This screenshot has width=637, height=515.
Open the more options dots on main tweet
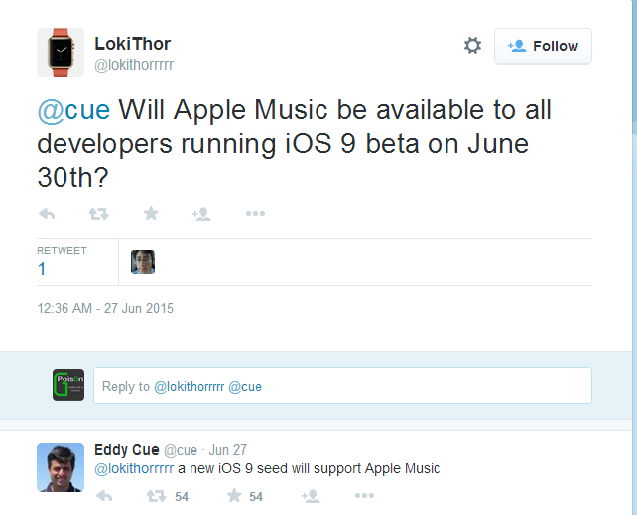coord(255,213)
